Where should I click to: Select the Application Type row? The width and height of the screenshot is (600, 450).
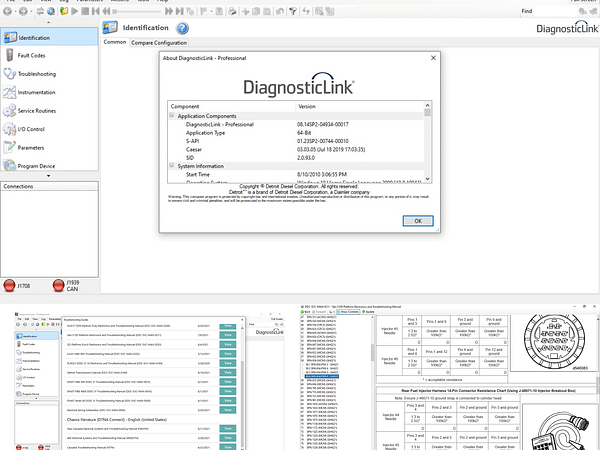point(297,133)
